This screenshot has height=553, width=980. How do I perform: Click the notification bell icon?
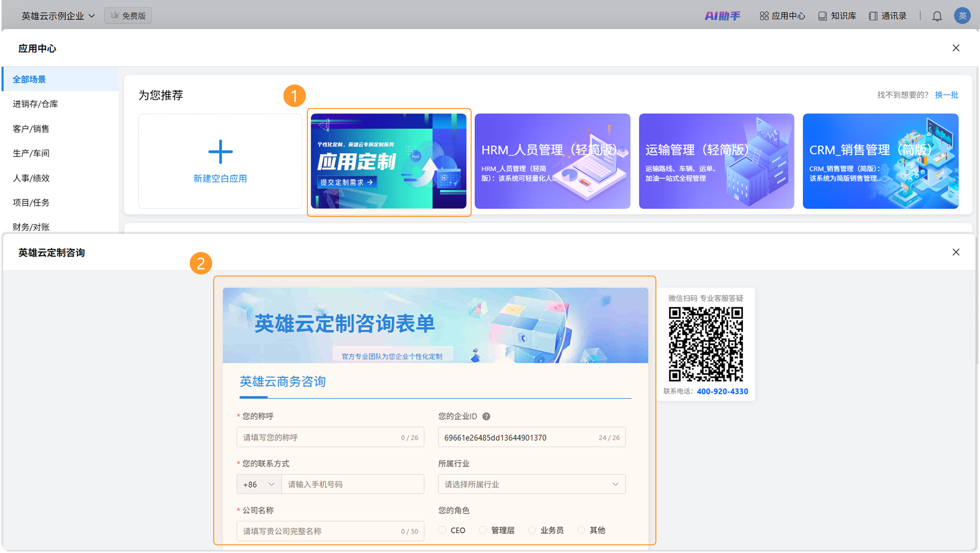(937, 16)
